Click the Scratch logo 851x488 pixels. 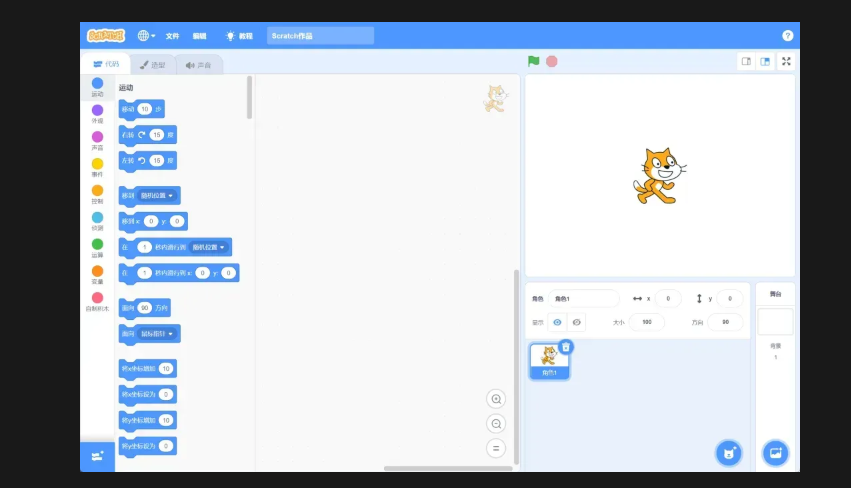[106, 36]
